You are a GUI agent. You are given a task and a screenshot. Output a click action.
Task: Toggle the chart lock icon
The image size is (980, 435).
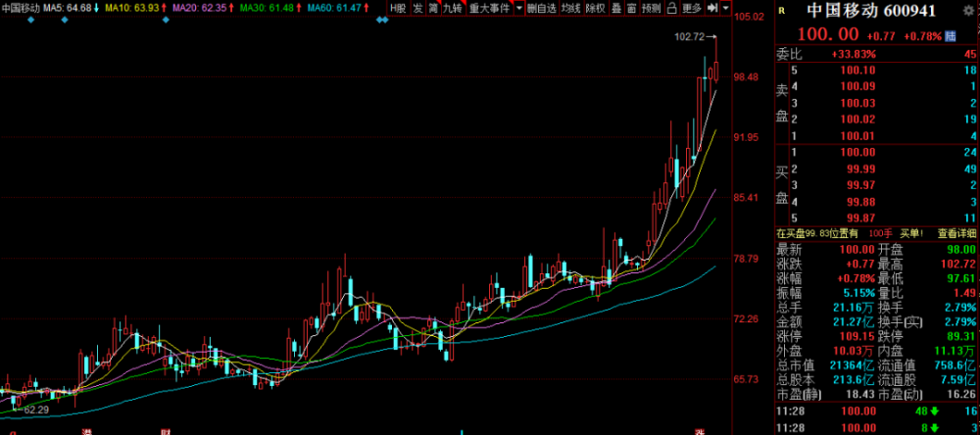(x=672, y=8)
